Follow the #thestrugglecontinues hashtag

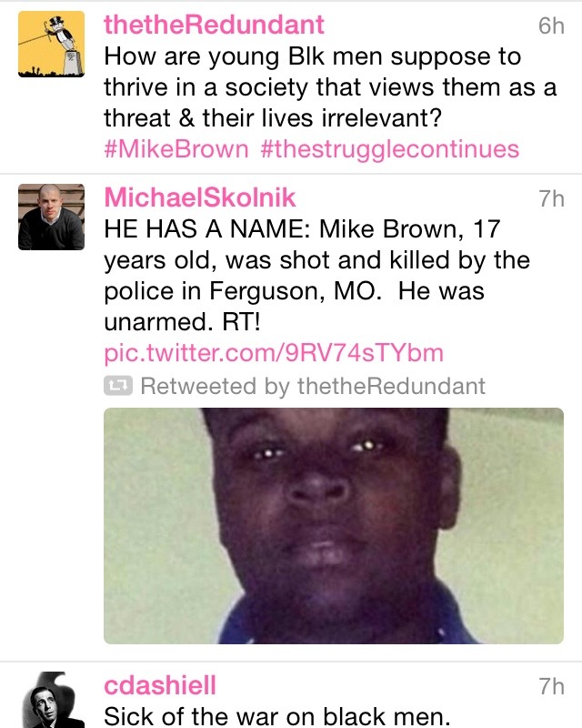click(x=390, y=149)
